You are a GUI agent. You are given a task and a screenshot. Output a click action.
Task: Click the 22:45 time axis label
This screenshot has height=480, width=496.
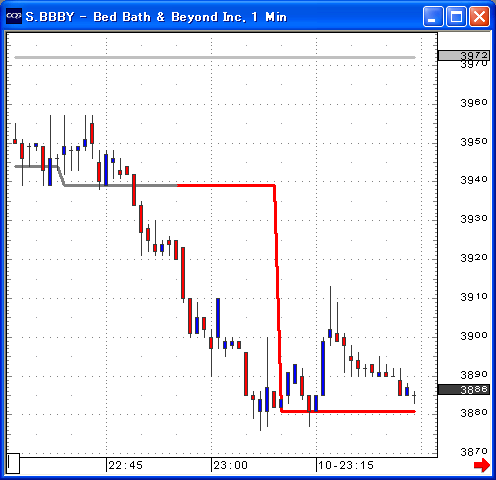[x=126, y=465]
